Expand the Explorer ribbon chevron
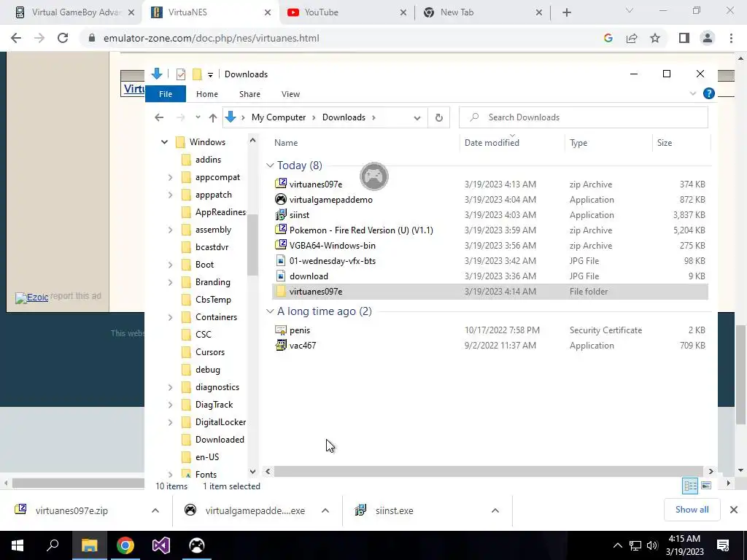747x560 pixels. point(693,94)
